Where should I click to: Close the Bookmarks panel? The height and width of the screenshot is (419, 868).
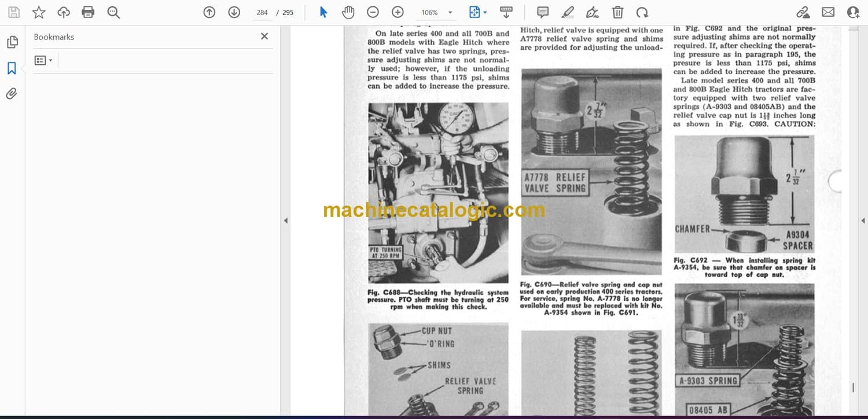click(264, 36)
